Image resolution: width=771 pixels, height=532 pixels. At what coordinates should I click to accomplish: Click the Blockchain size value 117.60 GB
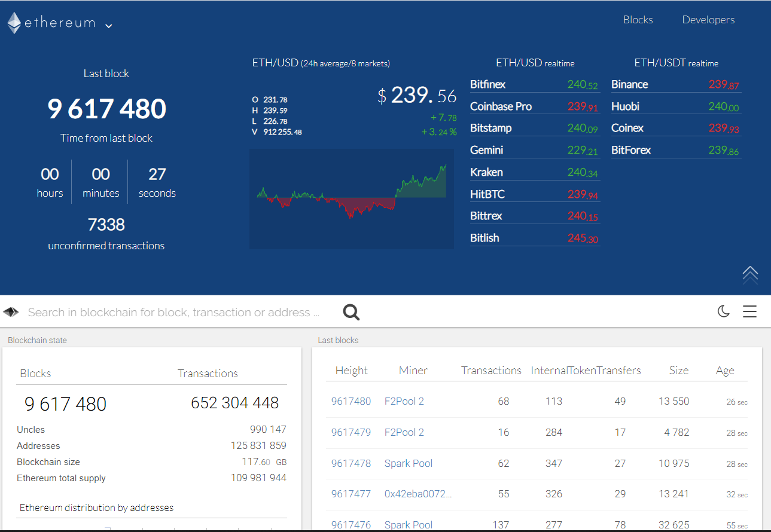[264, 462]
